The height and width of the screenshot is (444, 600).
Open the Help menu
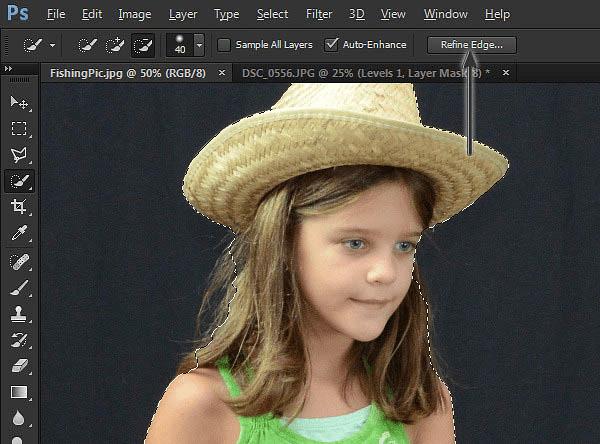coord(497,14)
